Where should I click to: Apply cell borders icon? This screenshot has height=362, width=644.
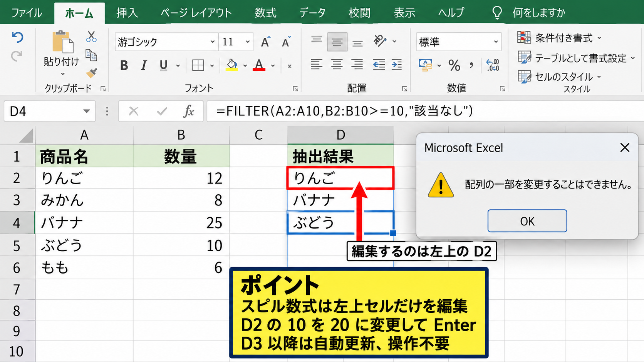(x=198, y=66)
